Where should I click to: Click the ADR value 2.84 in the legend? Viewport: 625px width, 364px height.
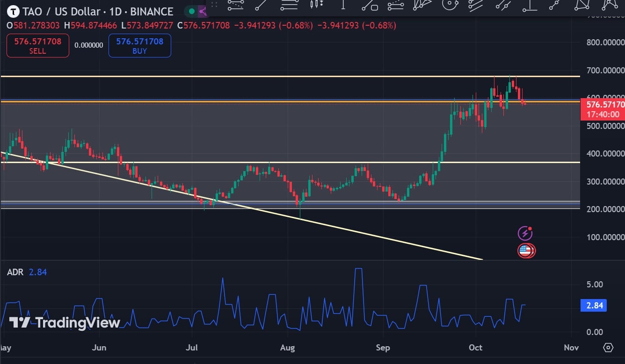click(38, 272)
